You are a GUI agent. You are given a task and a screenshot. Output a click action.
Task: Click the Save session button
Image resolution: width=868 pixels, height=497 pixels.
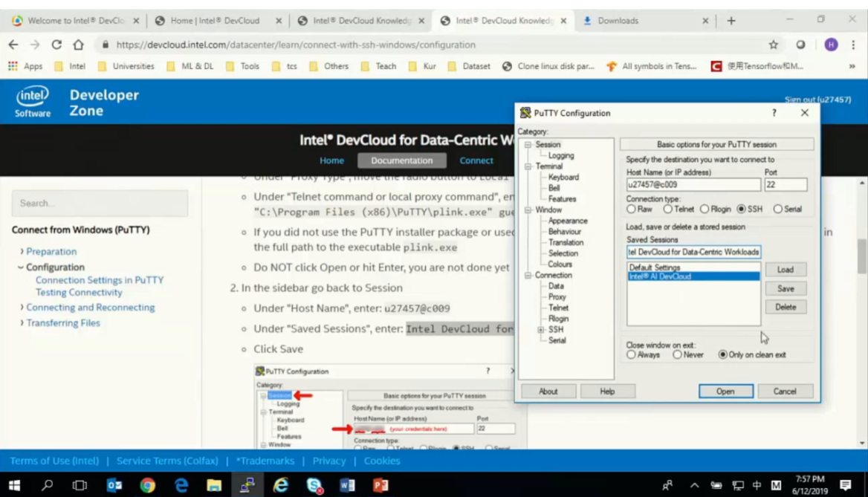pyautogui.click(x=785, y=288)
